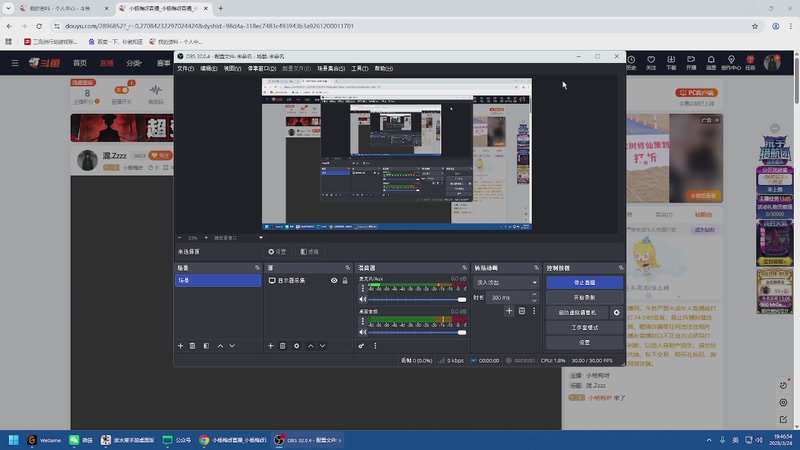Open the 工具(T) menu in OBS
The width and height of the screenshot is (800, 450).
tap(360, 68)
